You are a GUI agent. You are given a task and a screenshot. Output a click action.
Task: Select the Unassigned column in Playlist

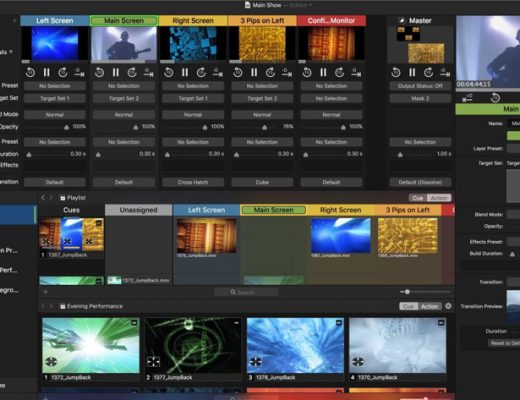(138, 210)
